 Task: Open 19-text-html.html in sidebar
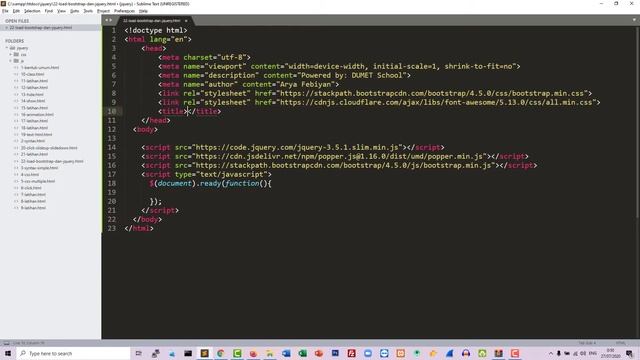pyautogui.click(x=36, y=134)
